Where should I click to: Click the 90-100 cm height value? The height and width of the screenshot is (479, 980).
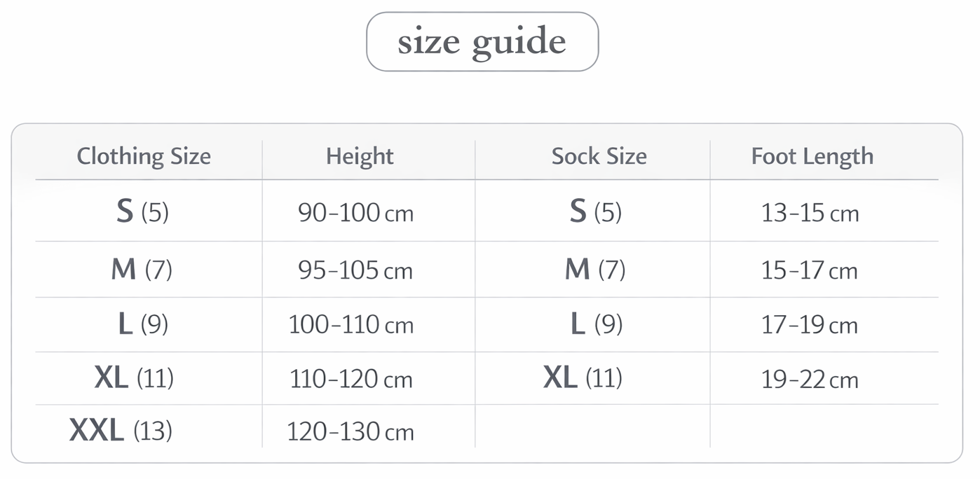tap(355, 212)
